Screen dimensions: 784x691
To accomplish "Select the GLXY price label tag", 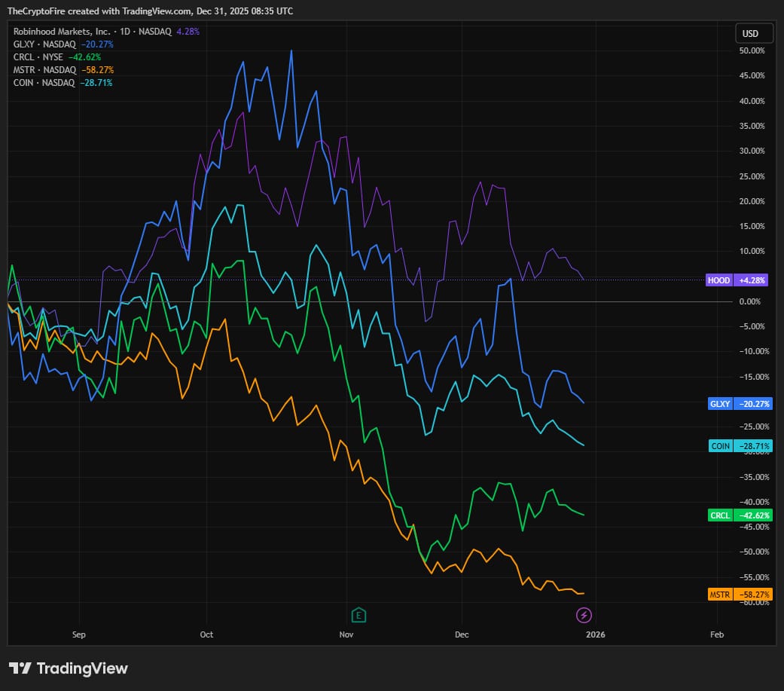I will point(740,404).
